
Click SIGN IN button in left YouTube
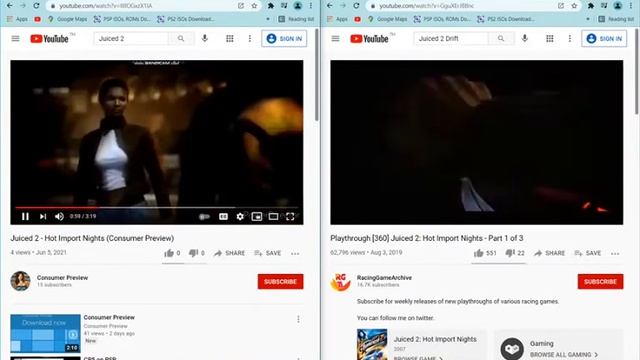284,38
